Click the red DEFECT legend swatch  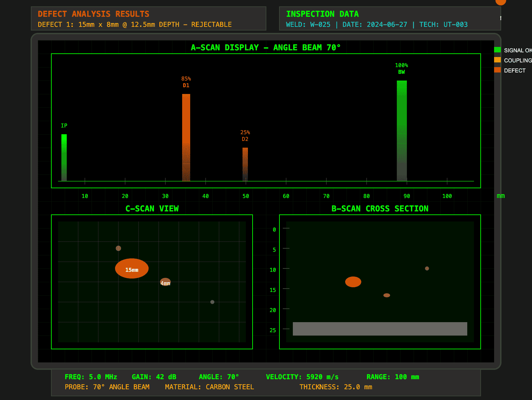click(x=497, y=70)
